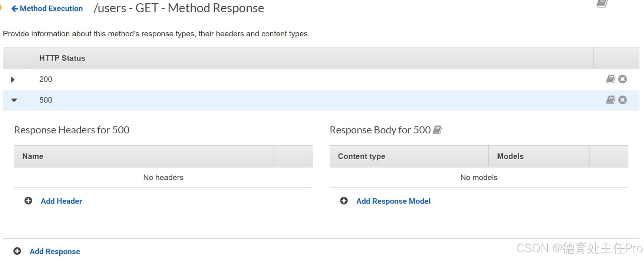Screen dimensions: 644x259
Task: Click the 'No models' placeholder text
Action: click(x=479, y=177)
